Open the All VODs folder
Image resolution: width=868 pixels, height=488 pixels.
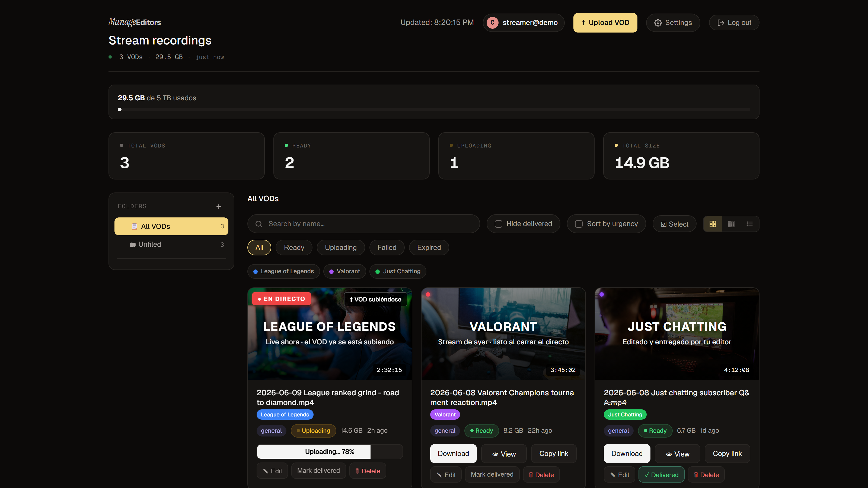click(171, 226)
